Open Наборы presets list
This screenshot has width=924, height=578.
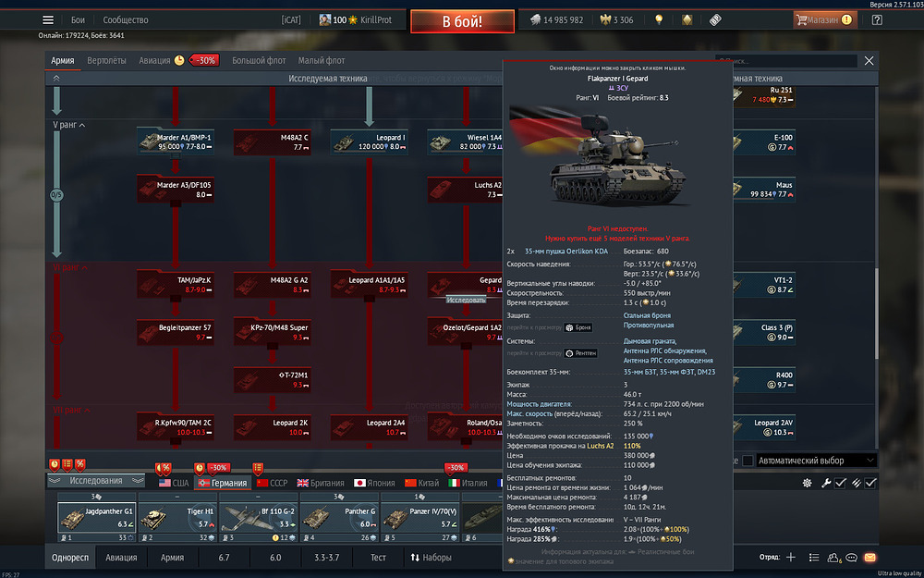click(431, 558)
